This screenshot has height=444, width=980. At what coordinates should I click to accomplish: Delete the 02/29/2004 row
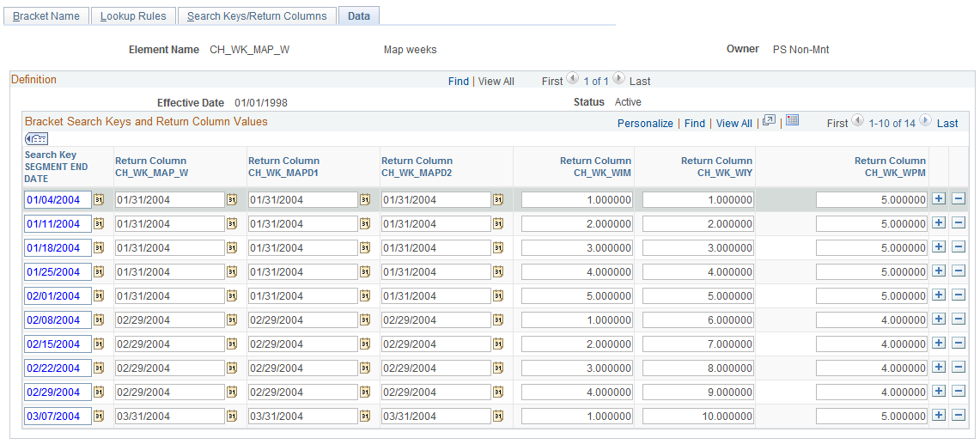pos(959,392)
